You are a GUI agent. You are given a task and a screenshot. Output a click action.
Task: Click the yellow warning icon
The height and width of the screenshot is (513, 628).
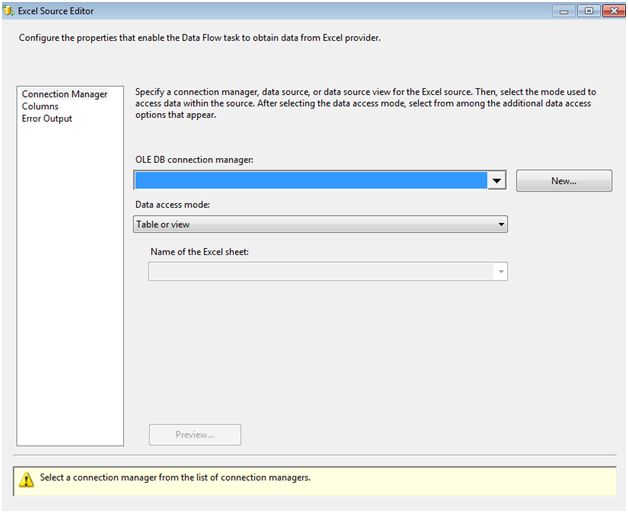[x=26, y=479]
